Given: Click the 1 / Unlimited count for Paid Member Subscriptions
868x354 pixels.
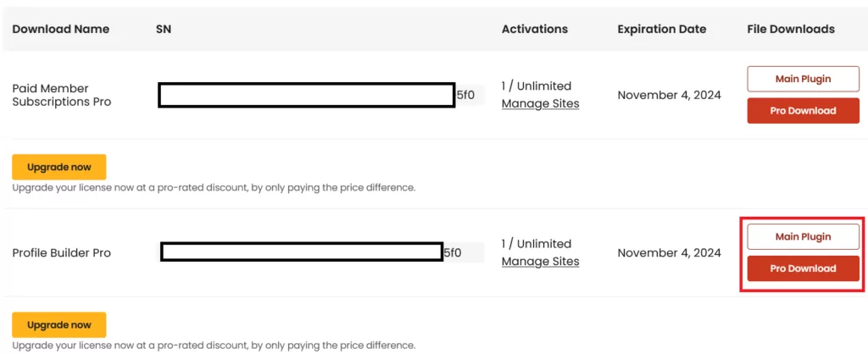Looking at the screenshot, I should [x=537, y=86].
